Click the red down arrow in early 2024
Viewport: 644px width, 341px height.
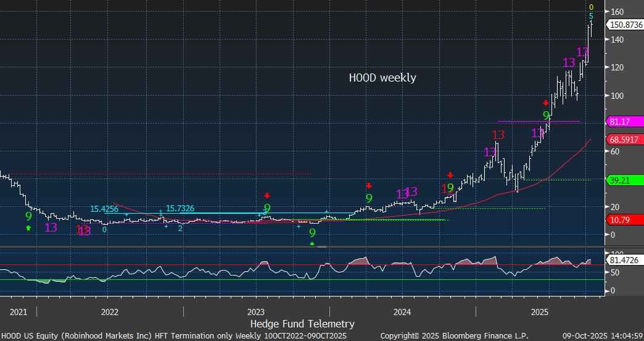[369, 185]
